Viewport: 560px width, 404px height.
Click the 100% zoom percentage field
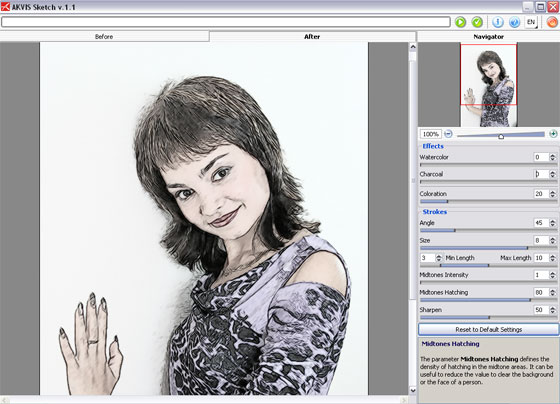point(431,134)
